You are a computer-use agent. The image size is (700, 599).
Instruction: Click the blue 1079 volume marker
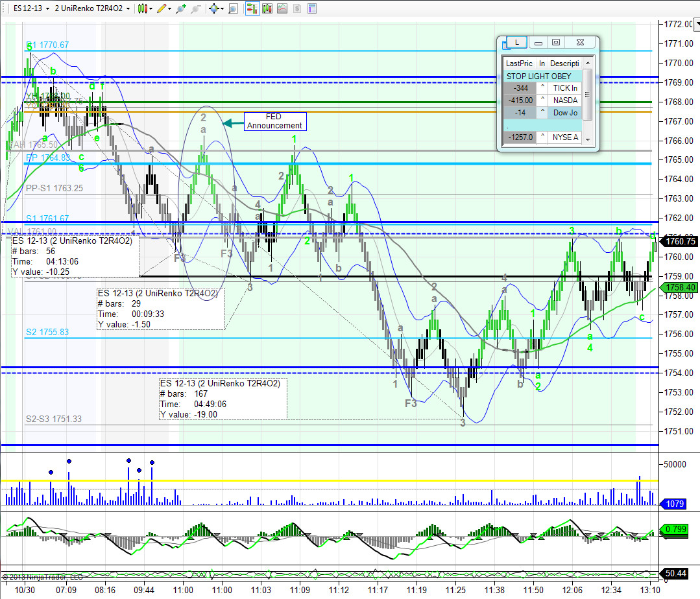[x=673, y=504]
